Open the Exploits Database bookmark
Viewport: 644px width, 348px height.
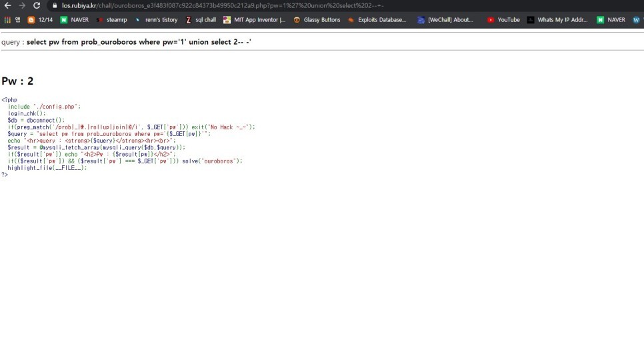pyautogui.click(x=377, y=20)
